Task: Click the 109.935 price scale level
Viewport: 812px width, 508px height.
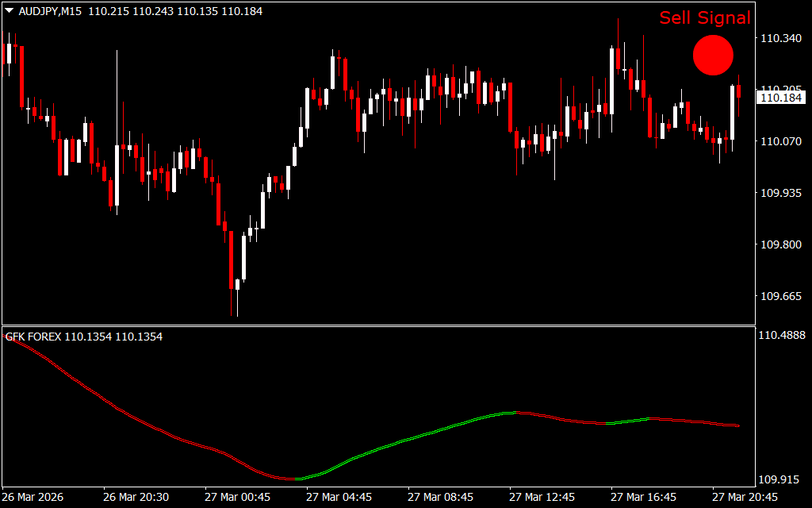Action: pyautogui.click(x=779, y=193)
